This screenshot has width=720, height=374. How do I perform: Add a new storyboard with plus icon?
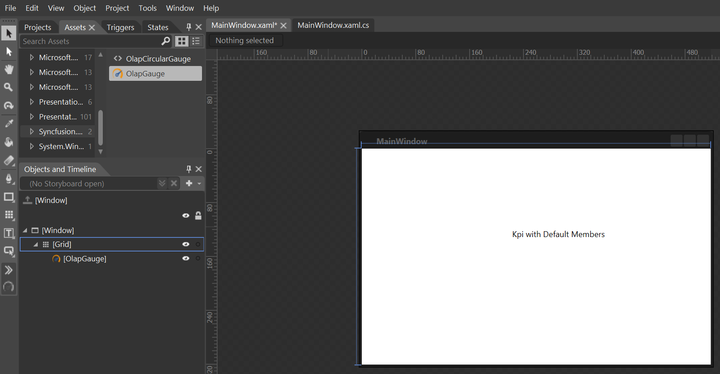click(x=189, y=183)
